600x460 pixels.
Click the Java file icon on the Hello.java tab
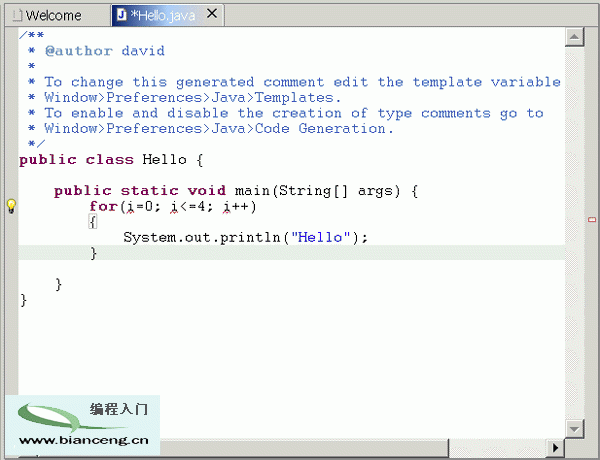click(122, 15)
